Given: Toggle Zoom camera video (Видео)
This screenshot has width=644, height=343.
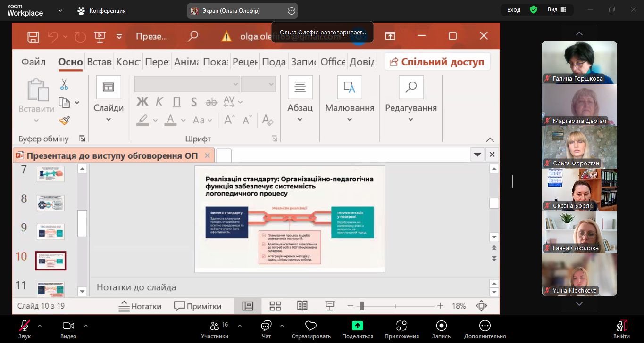Looking at the screenshot, I should [68, 329].
